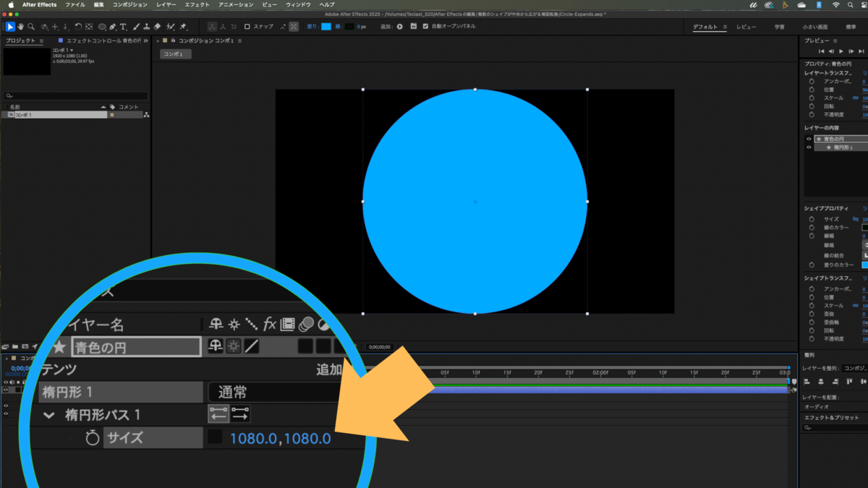The height and width of the screenshot is (488, 868).
Task: Open the アニメーション menu
Action: [236, 4]
